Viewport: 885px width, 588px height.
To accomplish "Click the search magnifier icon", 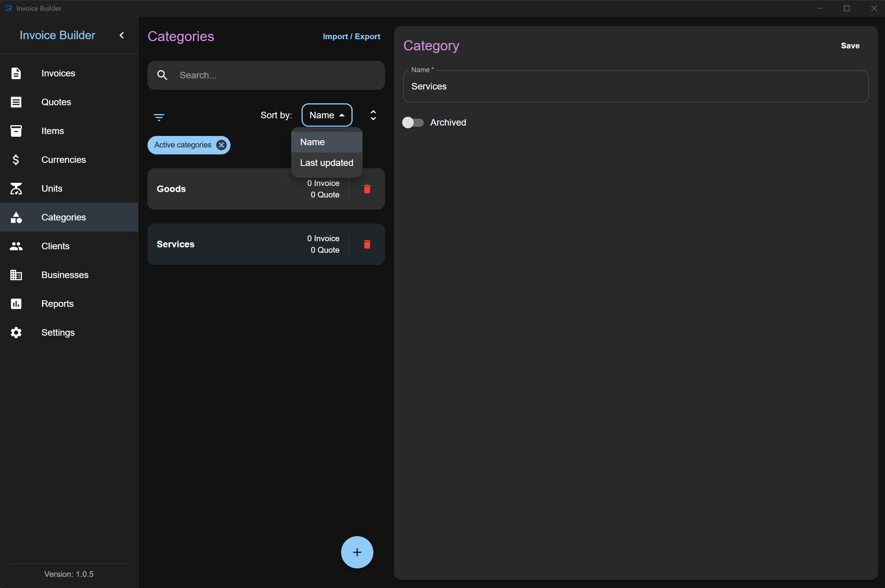I will coord(162,75).
